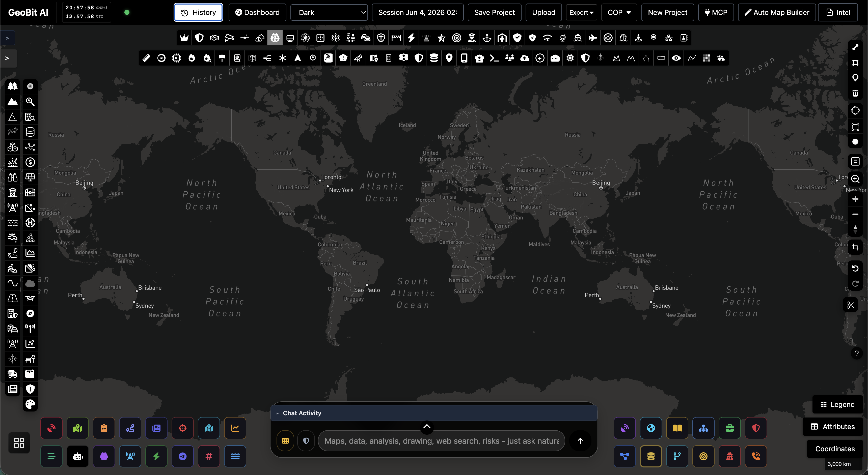Click the terminal prompt icon
The width and height of the screenshot is (868, 475).
(494, 58)
